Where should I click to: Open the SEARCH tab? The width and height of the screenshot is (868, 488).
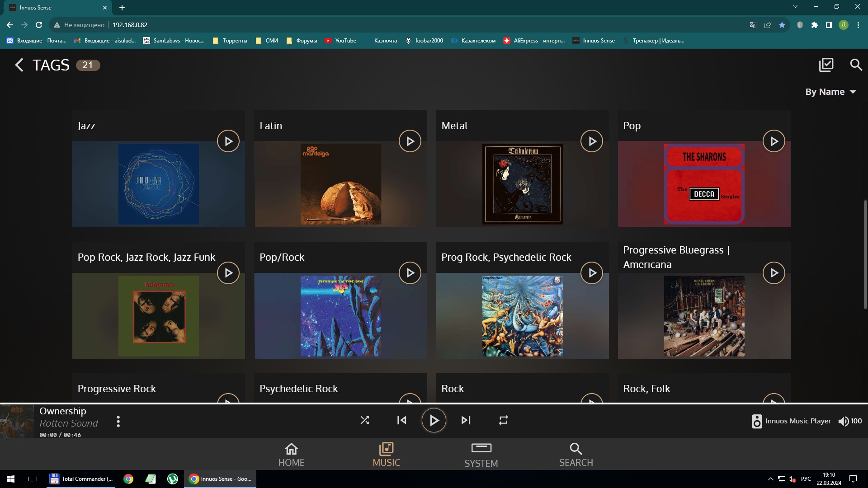576,455
